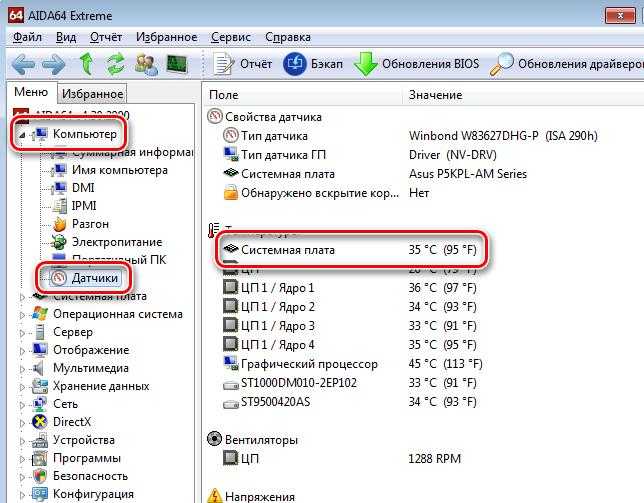Select Компьютер in the tree
Screen dimensions: 644x503
pyautogui.click(x=85, y=134)
